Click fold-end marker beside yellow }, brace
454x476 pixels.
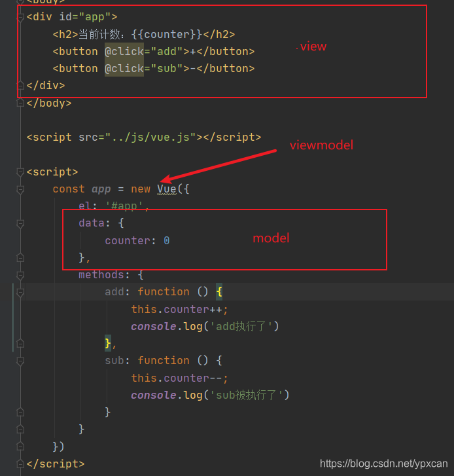click(x=20, y=344)
